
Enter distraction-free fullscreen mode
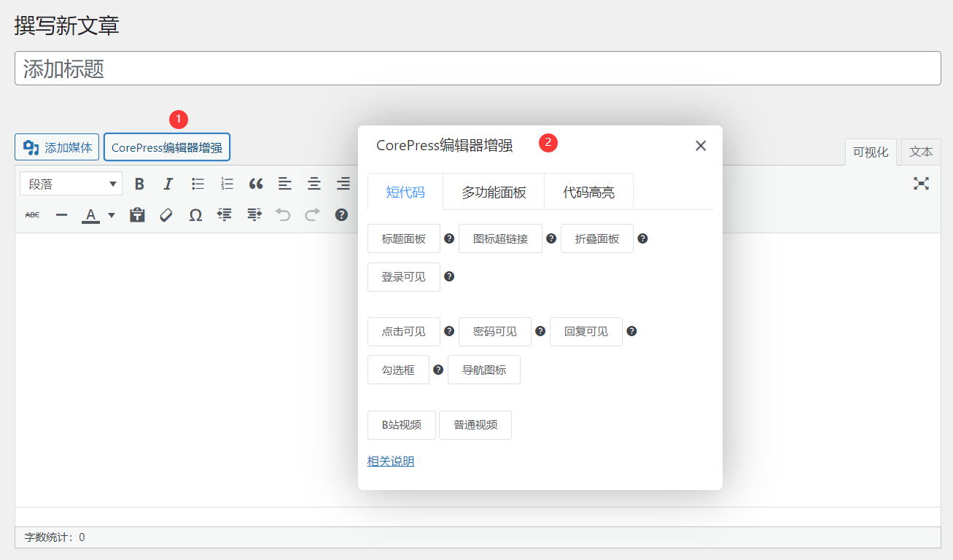click(x=922, y=184)
